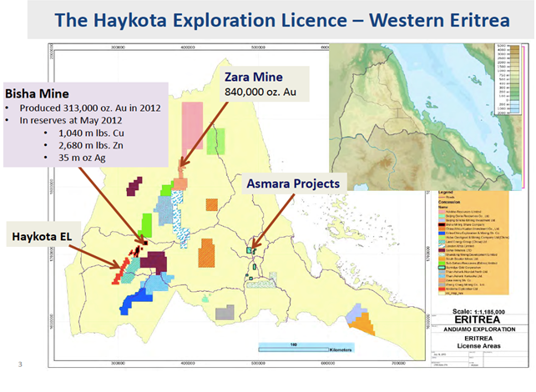Select the gray concession square near bottom
This screenshot has height=392, width=536.
[224, 313]
